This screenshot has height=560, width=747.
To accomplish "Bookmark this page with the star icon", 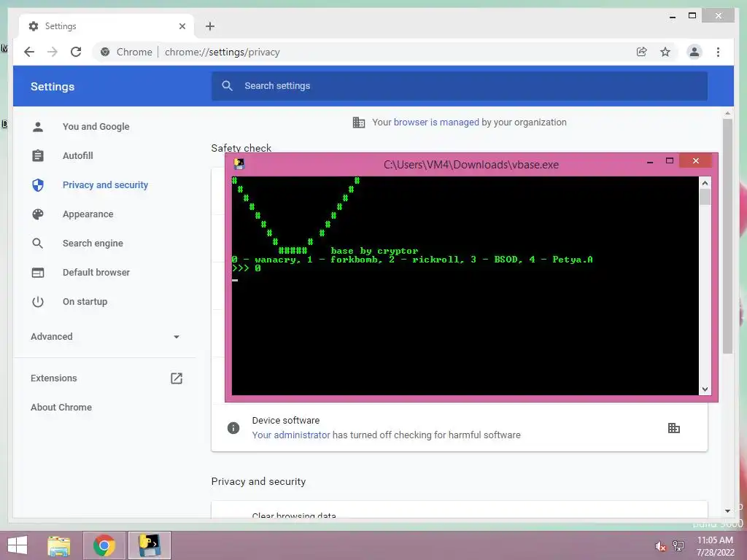I will [665, 52].
